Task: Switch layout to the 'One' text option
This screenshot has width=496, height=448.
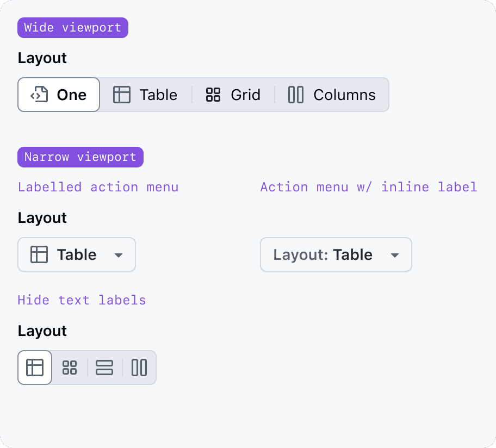Action: pyautogui.click(x=72, y=95)
